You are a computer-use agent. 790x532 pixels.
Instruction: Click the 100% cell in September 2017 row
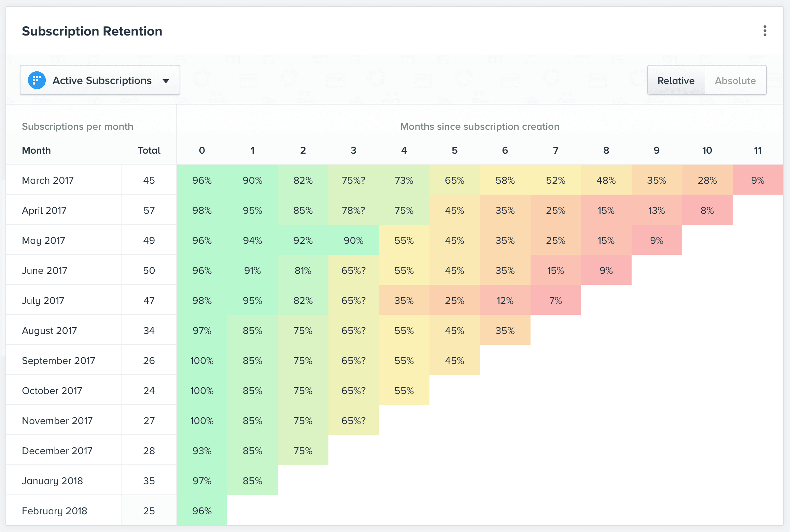point(202,360)
